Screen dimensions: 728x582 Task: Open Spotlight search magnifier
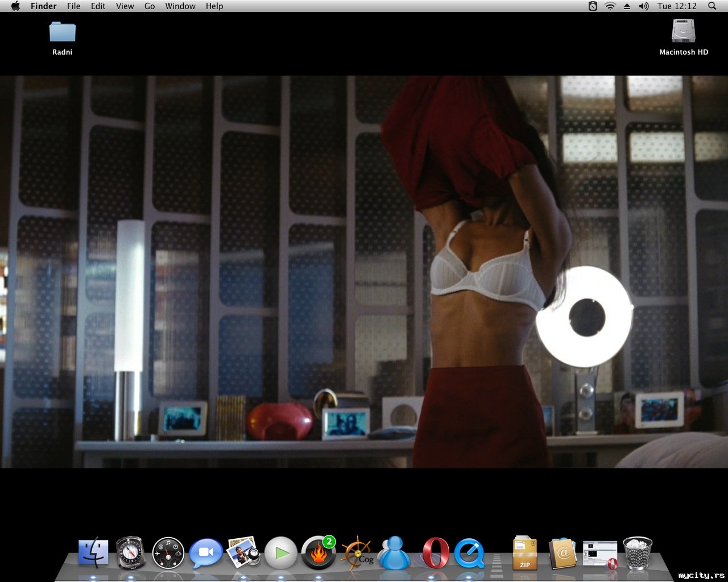coord(712,6)
